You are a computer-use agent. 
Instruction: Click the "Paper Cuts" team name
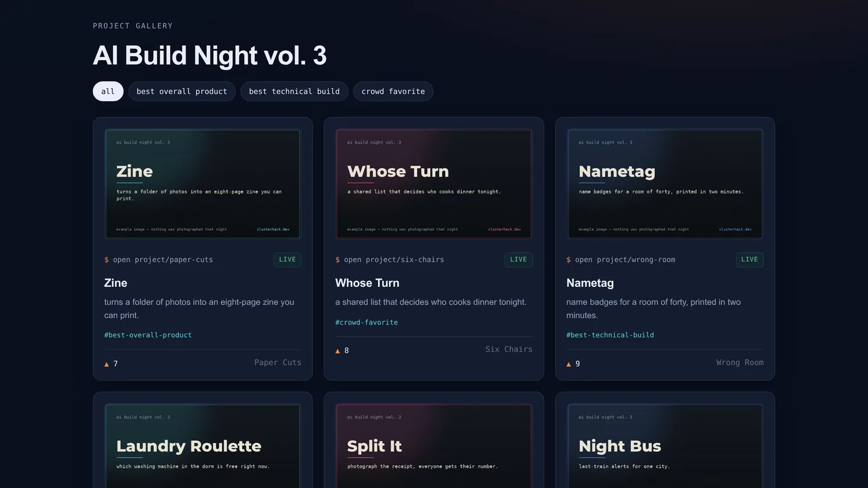point(278,363)
